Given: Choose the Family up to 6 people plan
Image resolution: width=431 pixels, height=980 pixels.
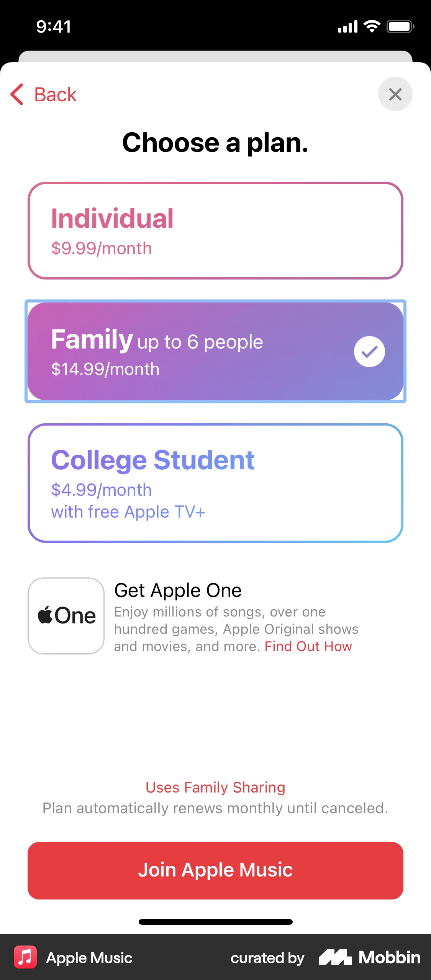Looking at the screenshot, I should [x=215, y=351].
